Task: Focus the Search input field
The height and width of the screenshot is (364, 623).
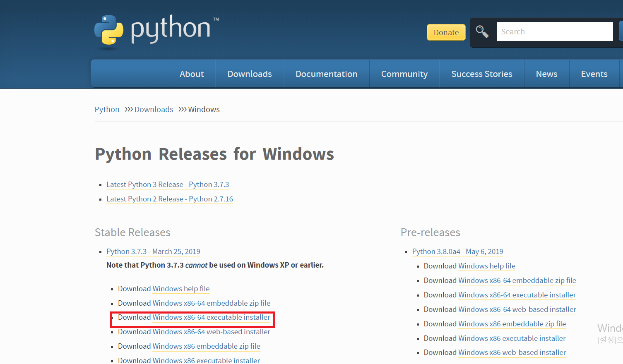Action: coord(555,31)
